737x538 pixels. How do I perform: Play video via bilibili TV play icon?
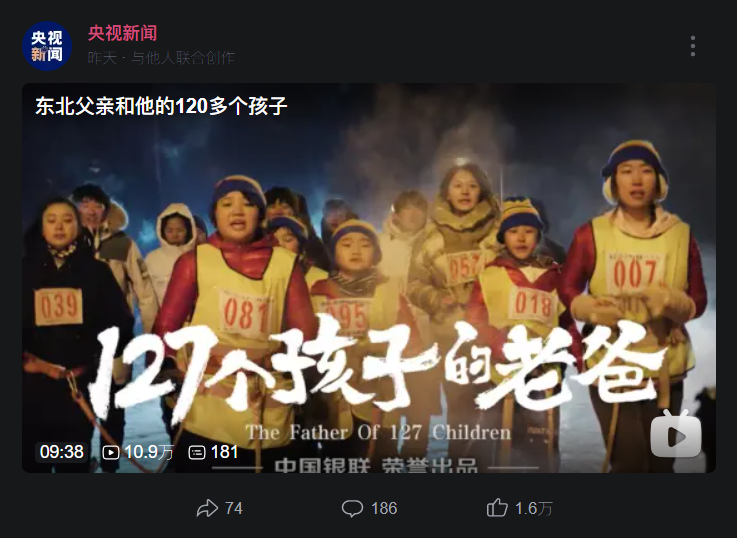click(x=675, y=434)
